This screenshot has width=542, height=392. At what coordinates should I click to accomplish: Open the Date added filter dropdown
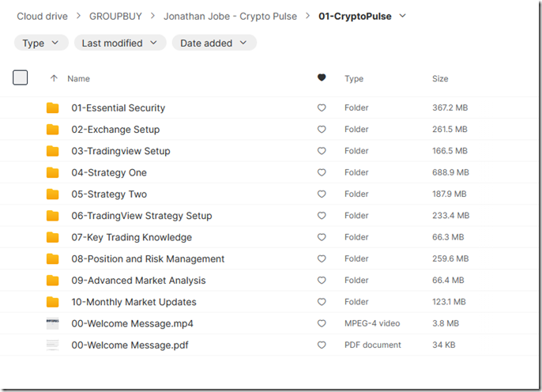tap(214, 43)
